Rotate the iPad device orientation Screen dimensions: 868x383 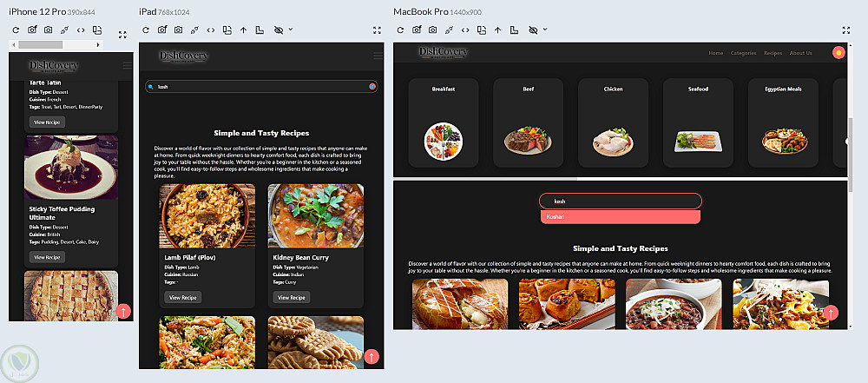227,30
